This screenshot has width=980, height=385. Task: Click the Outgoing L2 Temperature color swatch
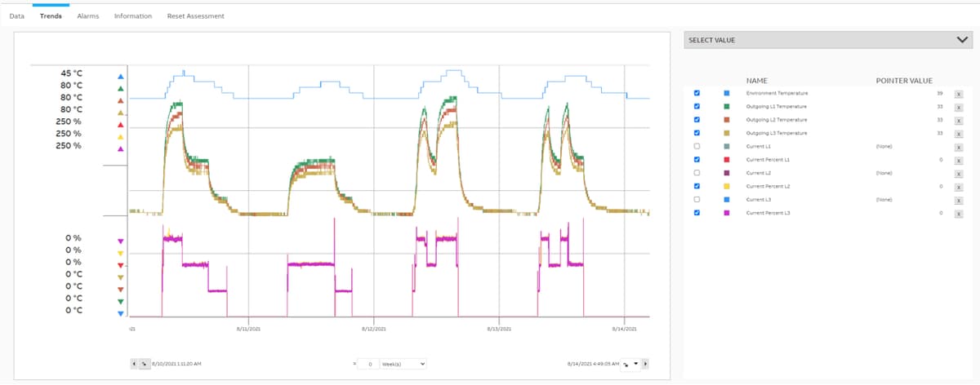727,120
